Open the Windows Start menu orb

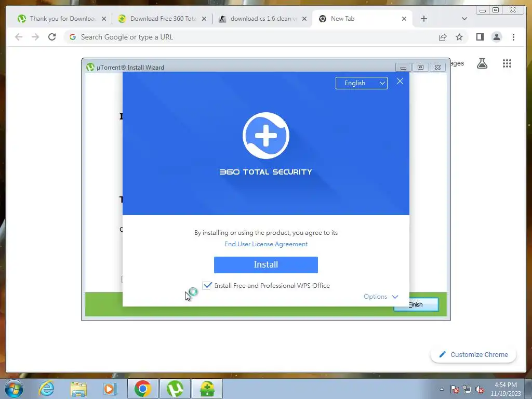(x=14, y=389)
